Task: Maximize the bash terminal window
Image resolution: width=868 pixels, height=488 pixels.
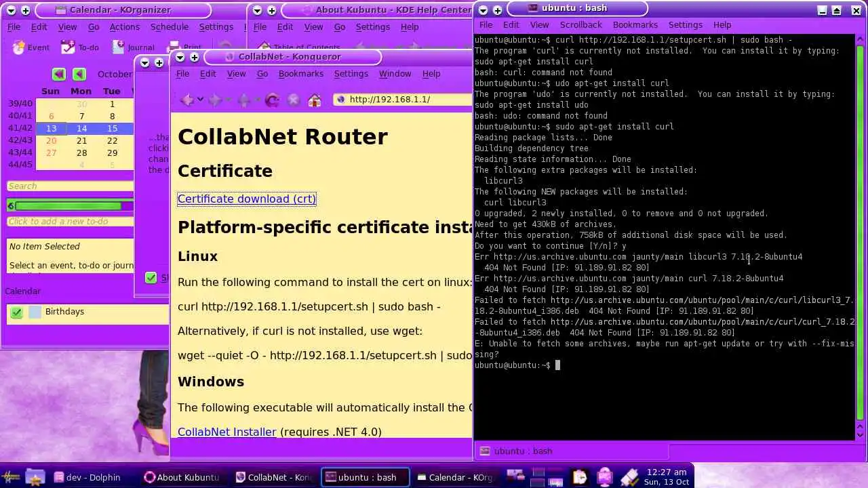Action: (x=837, y=10)
